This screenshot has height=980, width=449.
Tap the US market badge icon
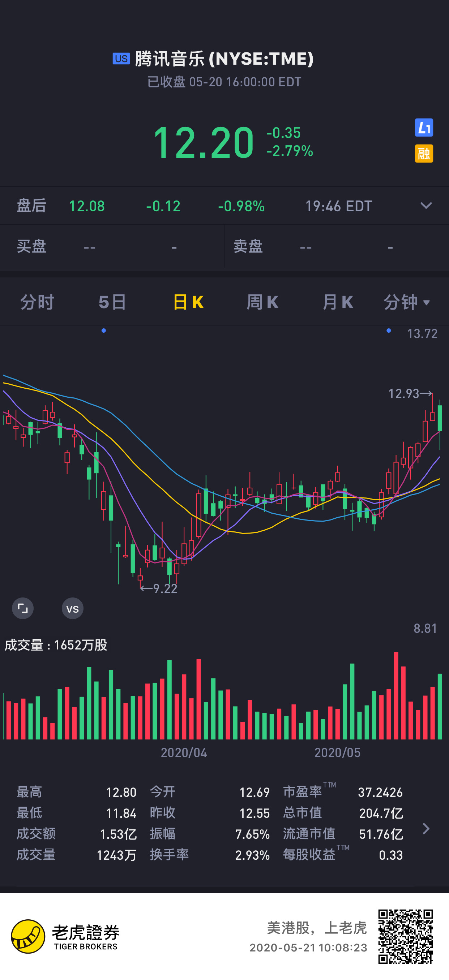coord(121,59)
